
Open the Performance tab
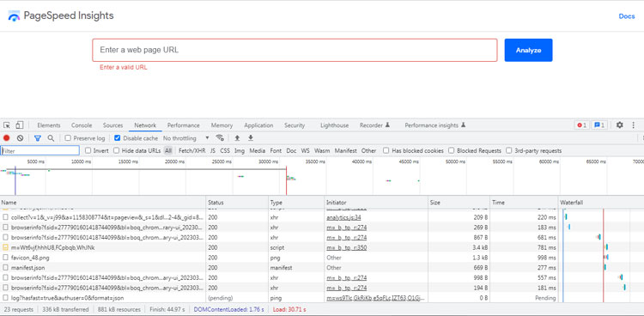click(x=183, y=125)
